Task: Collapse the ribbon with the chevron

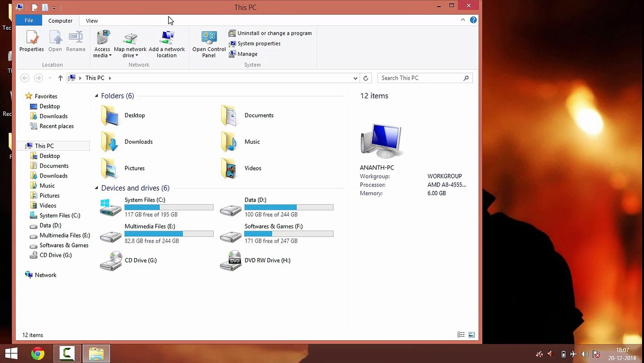Action: 463,20
